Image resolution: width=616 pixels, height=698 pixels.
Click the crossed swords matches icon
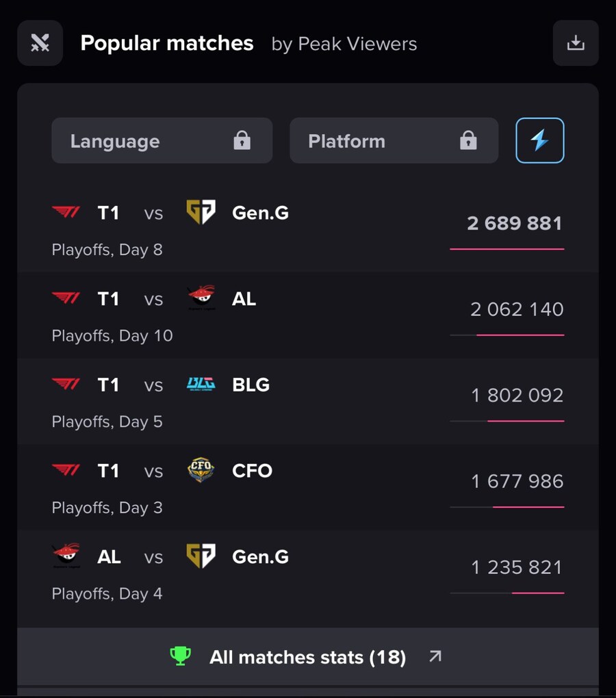tap(40, 42)
